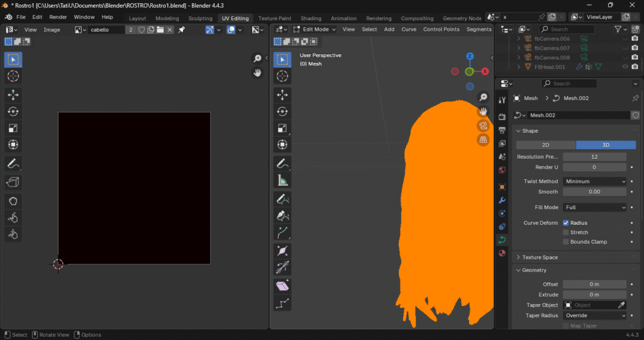Click zoom magnifier icon in UV editor
The height and width of the screenshot is (340, 644).
[257, 59]
